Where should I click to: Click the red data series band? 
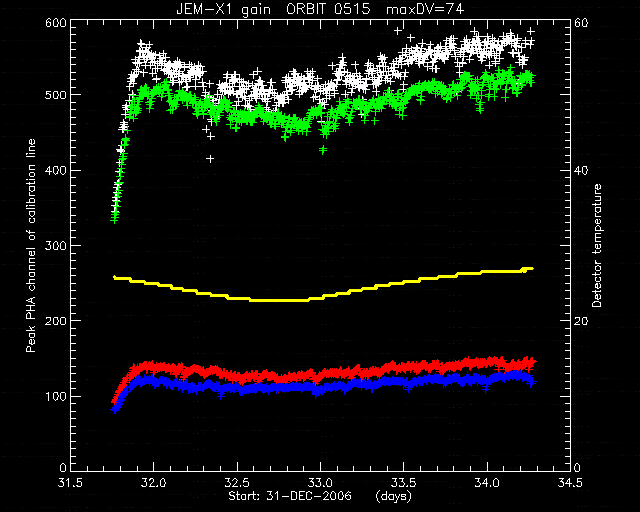tap(324, 372)
